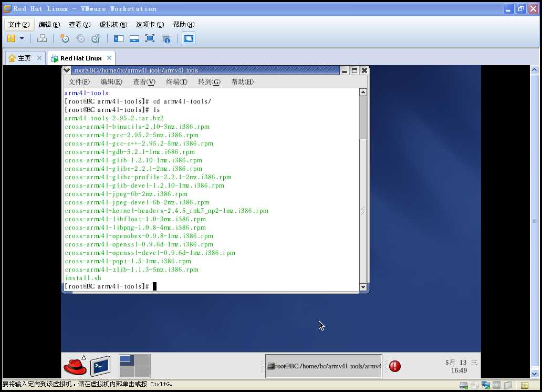Click install.sh in the terminal listing
This screenshot has height=392, width=542.
[83, 278]
